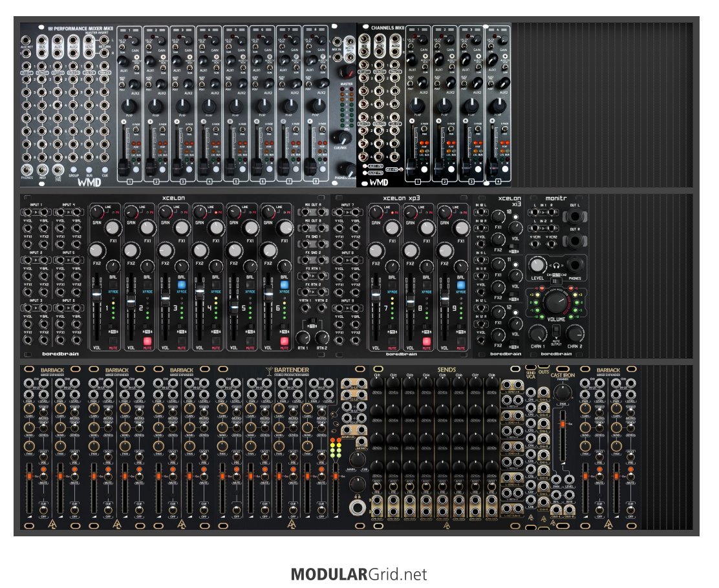Click Cast Iron PAN knob
The image size is (719, 588).
tap(563, 392)
